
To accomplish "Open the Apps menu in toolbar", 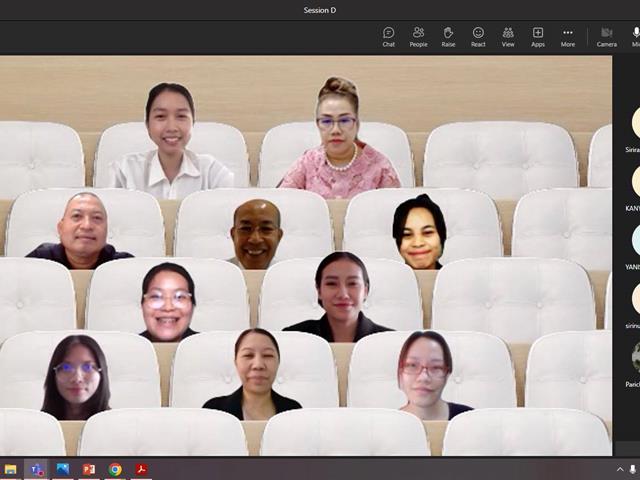I will click(538, 37).
